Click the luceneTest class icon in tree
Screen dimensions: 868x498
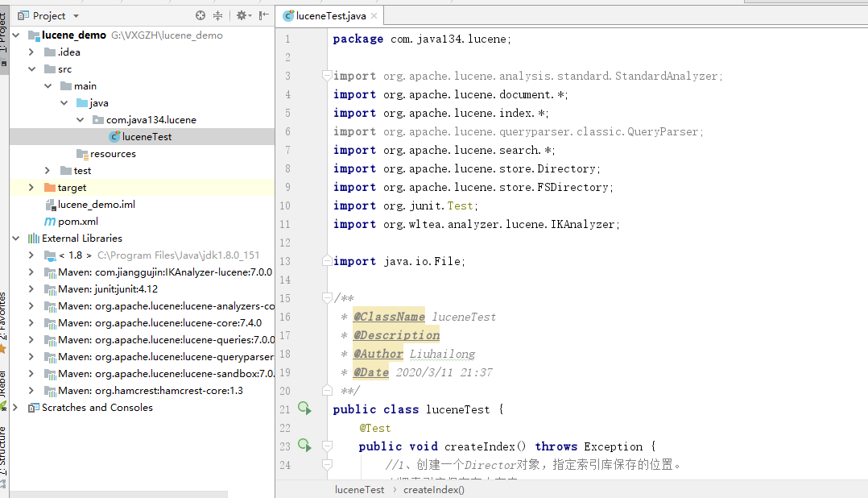114,137
